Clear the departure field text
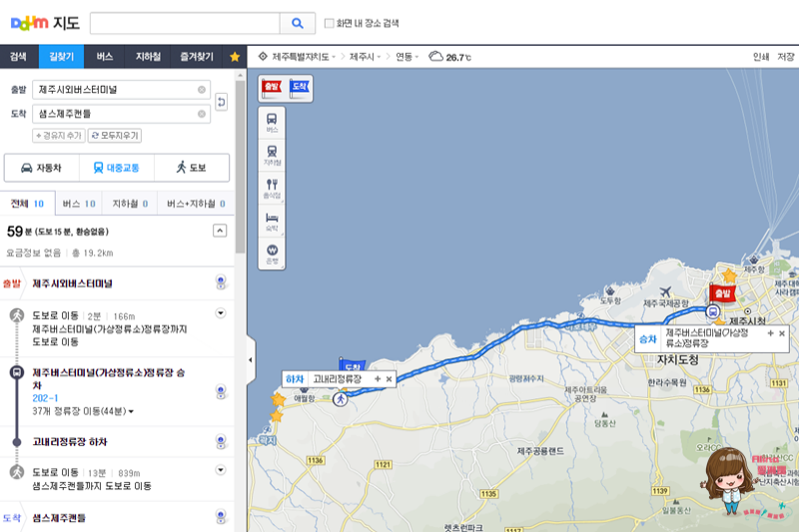This screenshot has width=799, height=532. (202, 90)
